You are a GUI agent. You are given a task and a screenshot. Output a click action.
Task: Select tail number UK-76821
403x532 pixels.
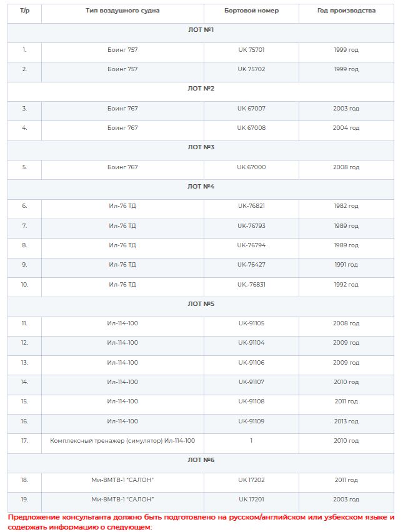(251, 206)
